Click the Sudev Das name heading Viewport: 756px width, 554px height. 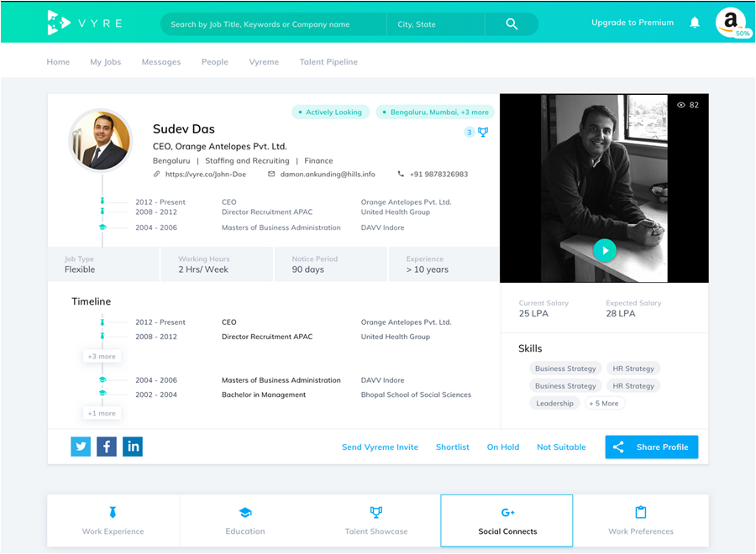[184, 129]
